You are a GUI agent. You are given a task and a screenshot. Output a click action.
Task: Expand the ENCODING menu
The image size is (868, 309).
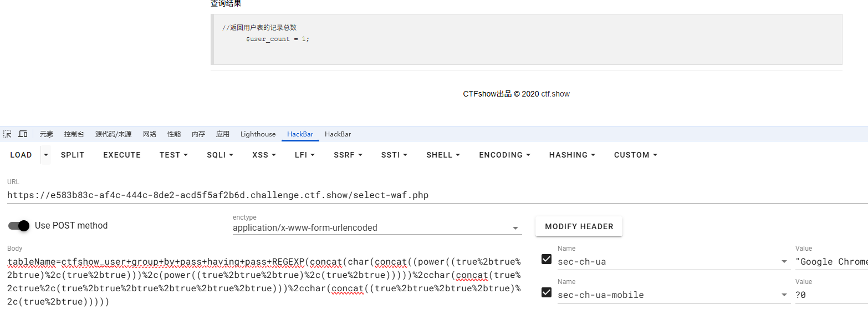pyautogui.click(x=504, y=155)
